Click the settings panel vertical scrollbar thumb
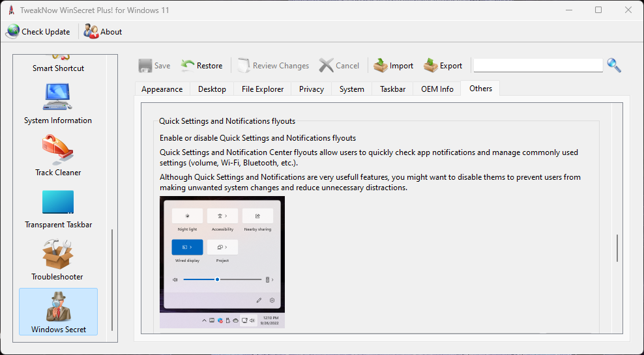This screenshot has width=644, height=355. 617,248
